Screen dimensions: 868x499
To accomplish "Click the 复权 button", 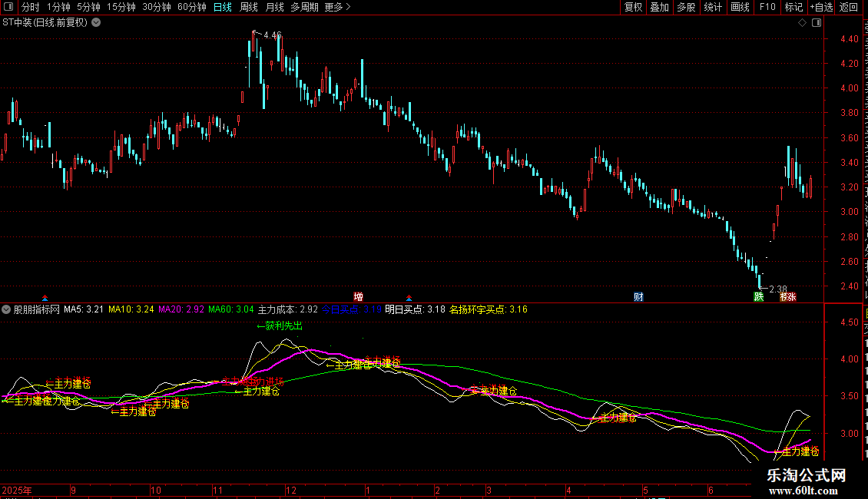I will point(633,7).
